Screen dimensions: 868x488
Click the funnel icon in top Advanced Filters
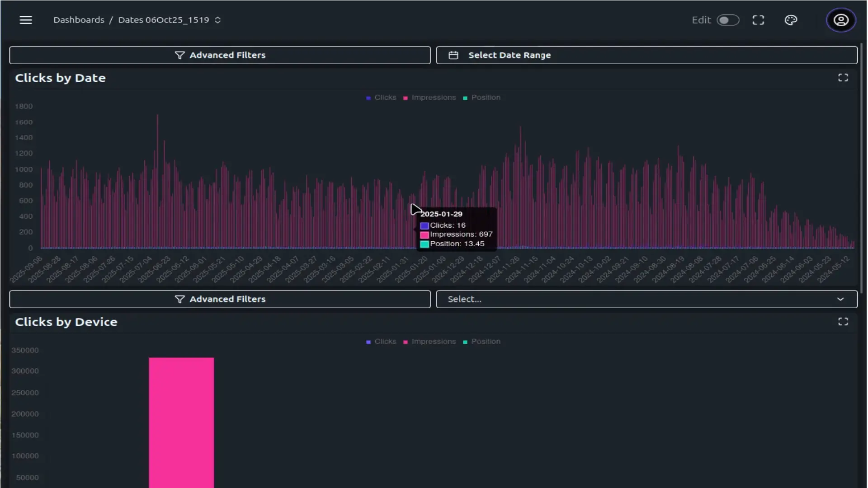(x=179, y=55)
